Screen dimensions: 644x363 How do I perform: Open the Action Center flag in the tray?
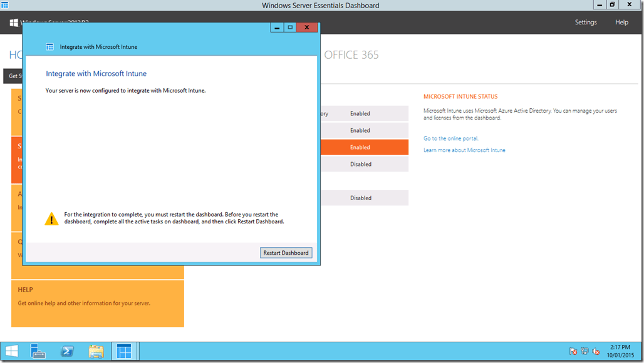573,352
